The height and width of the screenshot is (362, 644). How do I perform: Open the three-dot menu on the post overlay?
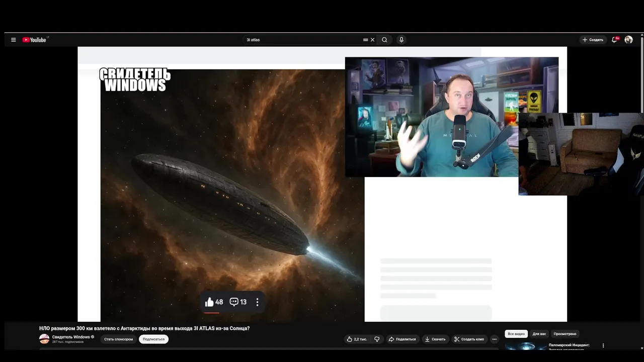click(257, 302)
